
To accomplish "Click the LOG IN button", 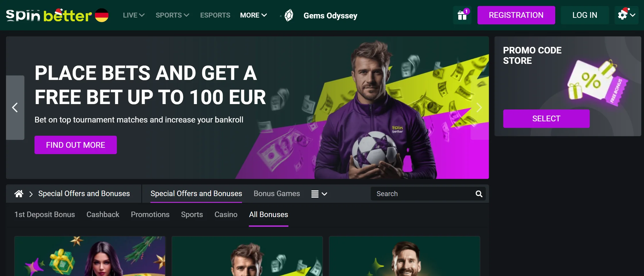I will point(585,15).
